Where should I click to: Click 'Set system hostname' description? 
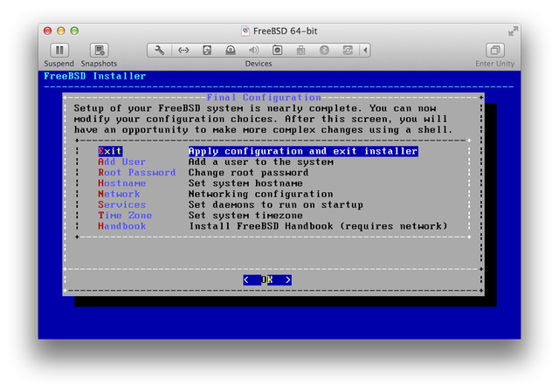coord(245,183)
